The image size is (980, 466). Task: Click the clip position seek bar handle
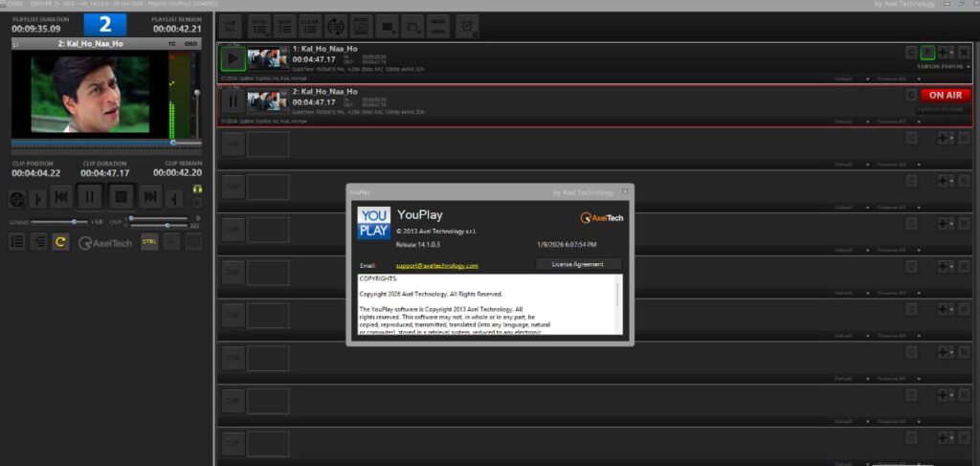pos(173,143)
